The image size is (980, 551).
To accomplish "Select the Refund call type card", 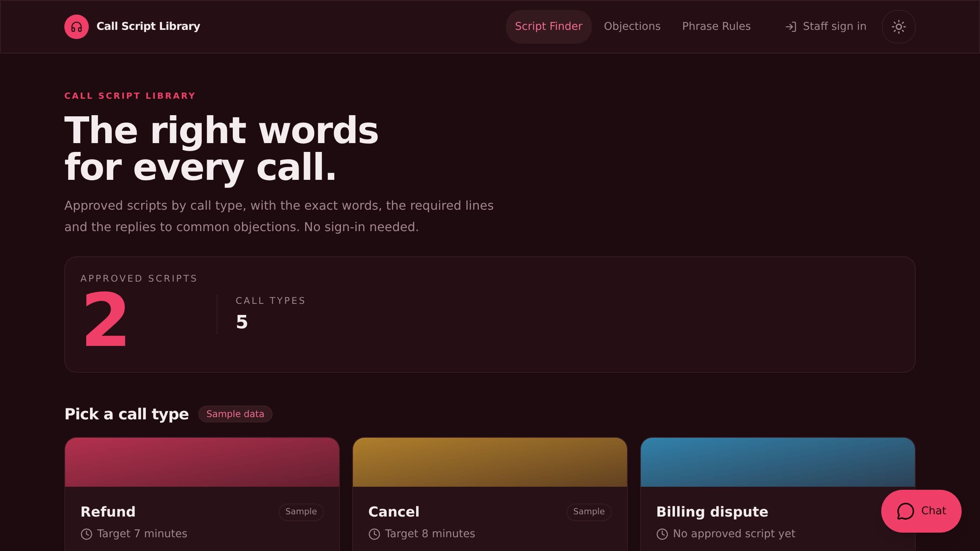I will [x=202, y=494].
